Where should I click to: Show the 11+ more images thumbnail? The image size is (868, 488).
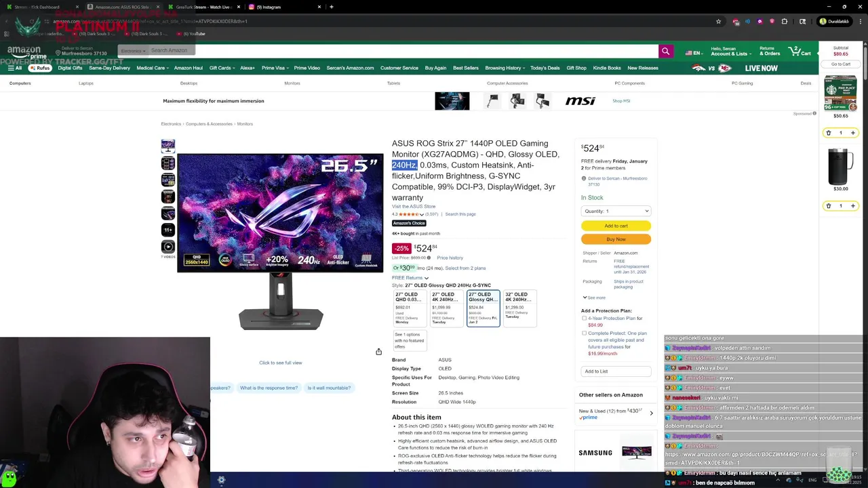click(167, 230)
